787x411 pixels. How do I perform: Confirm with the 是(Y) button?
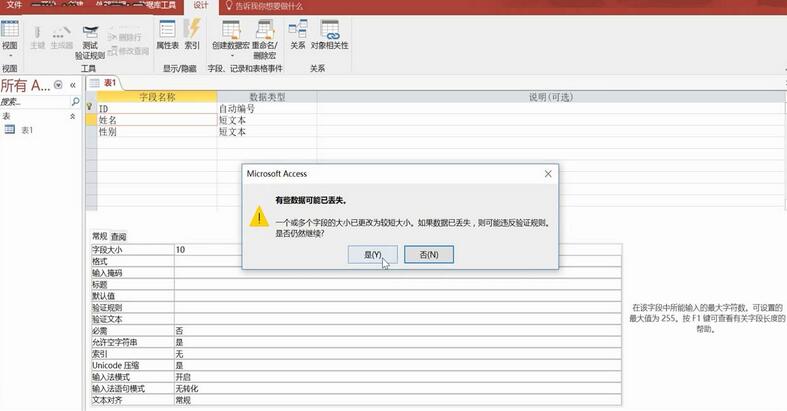pyautogui.click(x=371, y=255)
